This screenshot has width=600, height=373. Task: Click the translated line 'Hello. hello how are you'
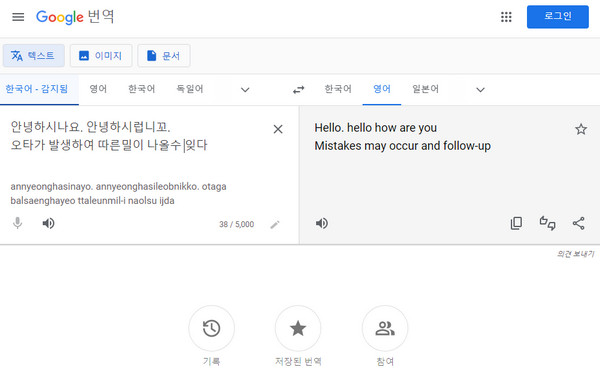pyautogui.click(x=375, y=128)
